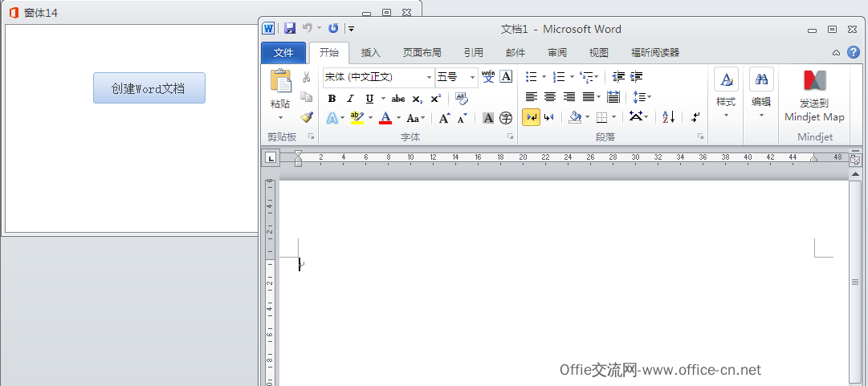Open the borders dropdown arrow
The height and width of the screenshot is (386, 868).
click(x=614, y=117)
